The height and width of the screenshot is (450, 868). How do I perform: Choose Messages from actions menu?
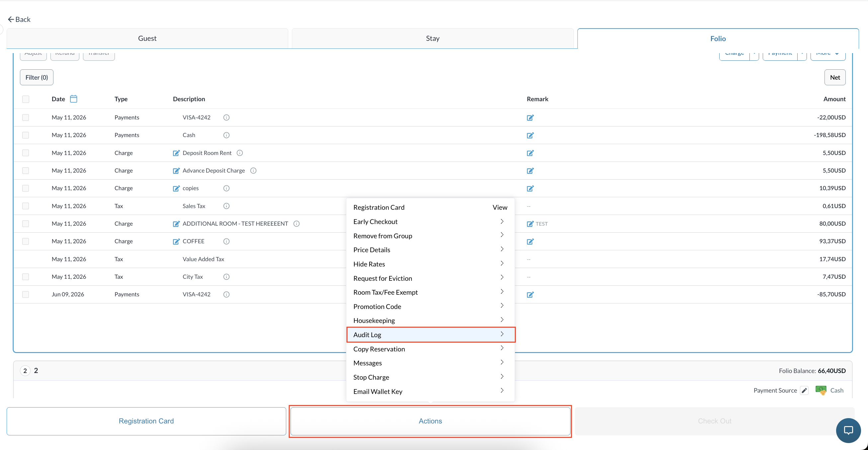point(431,363)
